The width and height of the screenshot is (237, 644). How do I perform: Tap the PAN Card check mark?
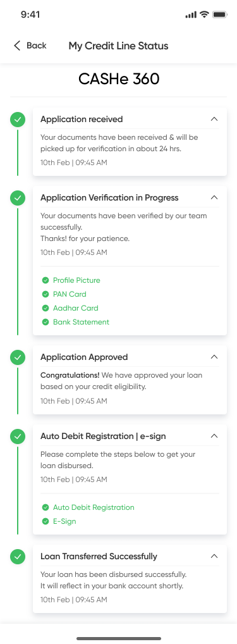pyautogui.click(x=46, y=295)
